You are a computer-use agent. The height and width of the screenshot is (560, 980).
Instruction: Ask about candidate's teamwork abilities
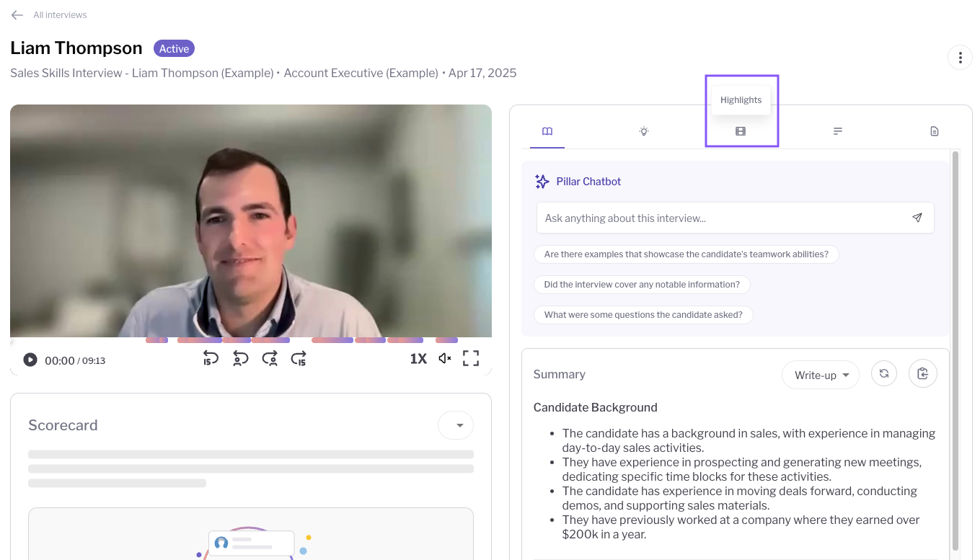687,254
